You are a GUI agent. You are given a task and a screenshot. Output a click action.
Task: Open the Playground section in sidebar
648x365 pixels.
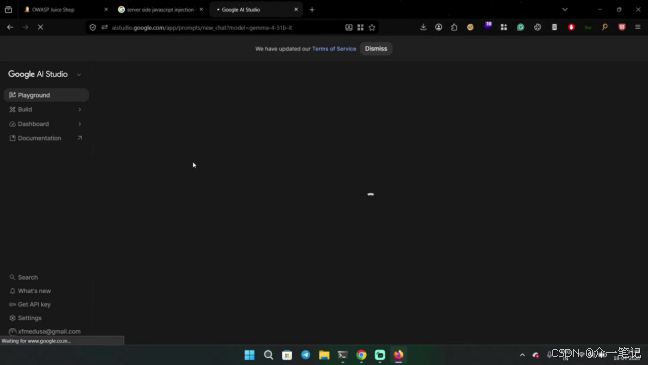pos(46,95)
